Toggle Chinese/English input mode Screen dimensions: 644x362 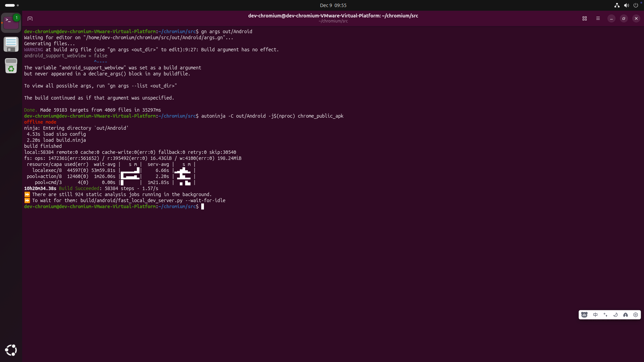[x=595, y=315]
